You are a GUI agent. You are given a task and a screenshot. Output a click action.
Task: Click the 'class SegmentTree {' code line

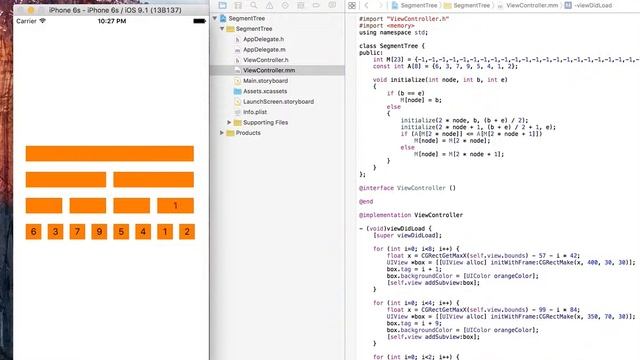(392, 46)
